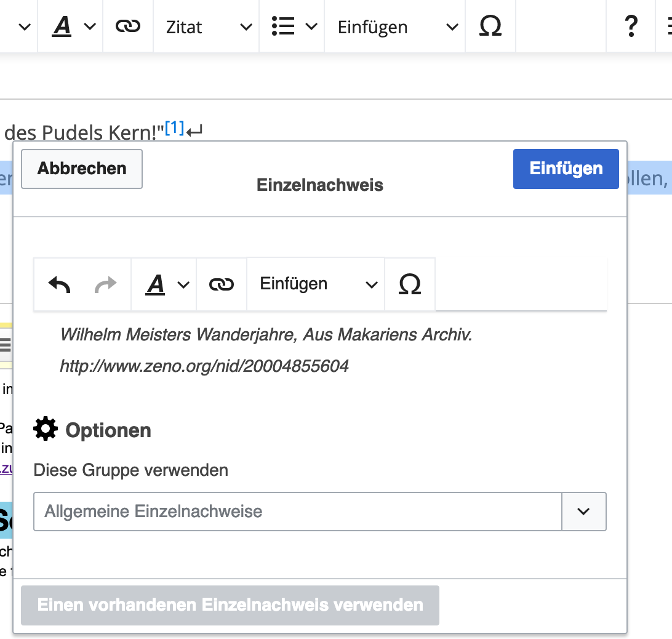The width and height of the screenshot is (672, 639).
Task: Open the help question mark menu
Action: click(630, 26)
